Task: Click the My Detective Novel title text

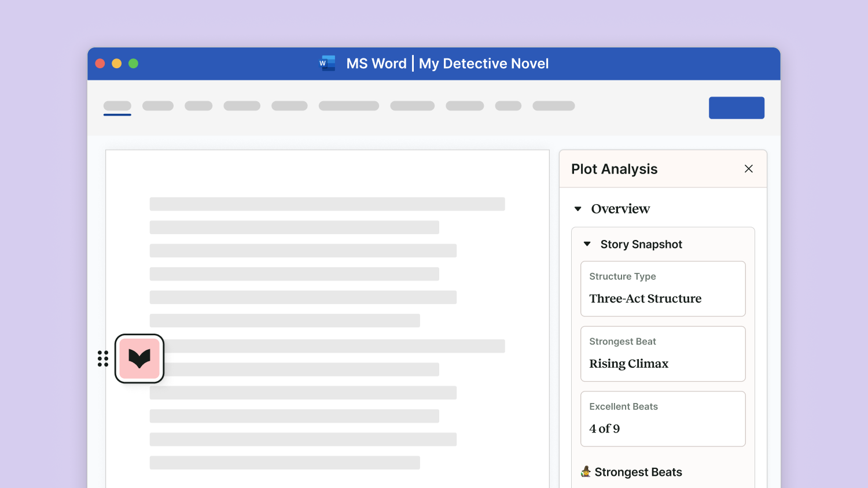Action: pyautogui.click(x=484, y=64)
